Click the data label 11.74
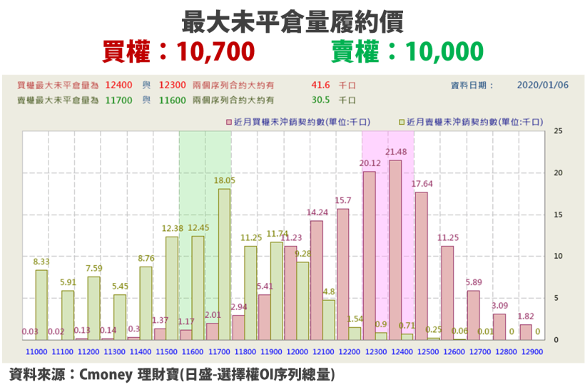 278,234
